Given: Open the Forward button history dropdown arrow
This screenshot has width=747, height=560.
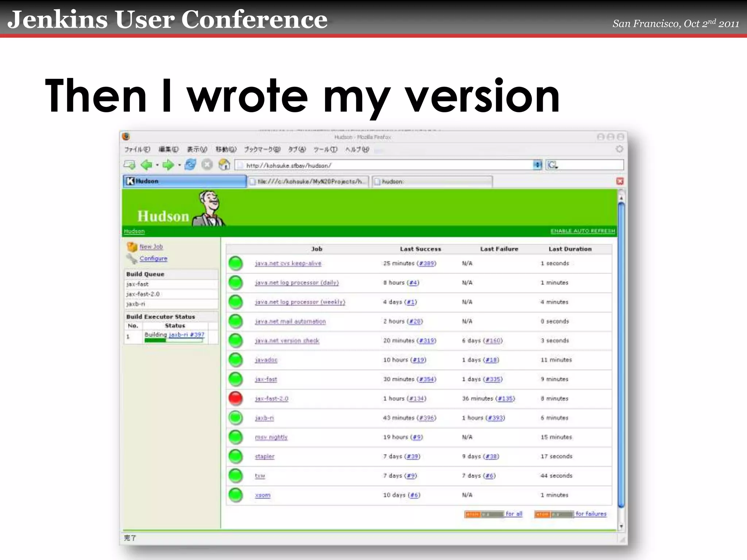Looking at the screenshot, I should (x=179, y=165).
